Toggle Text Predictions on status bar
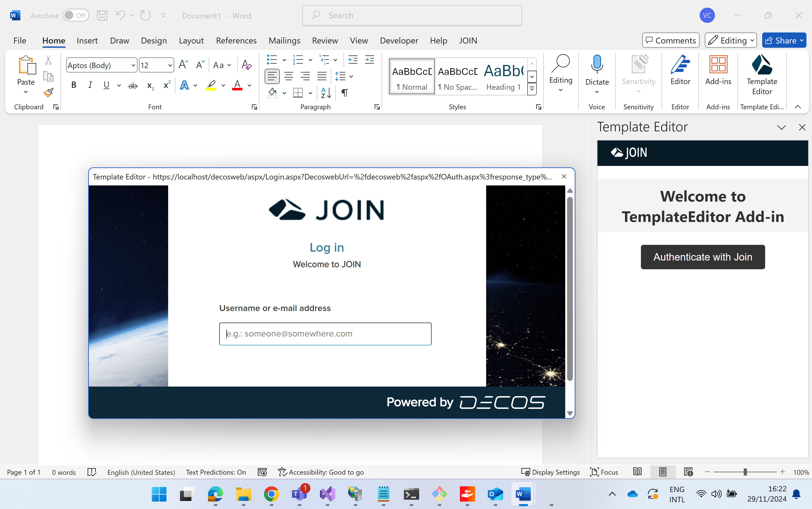The height and width of the screenshot is (509, 812). (216, 472)
